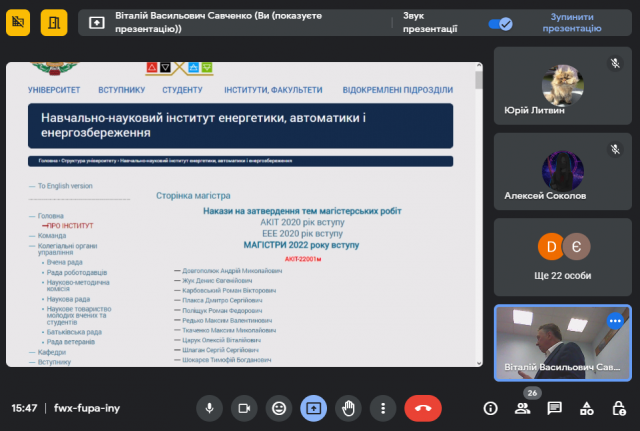
Task: Click the yellow door icon in the top bar
Action: (54, 22)
